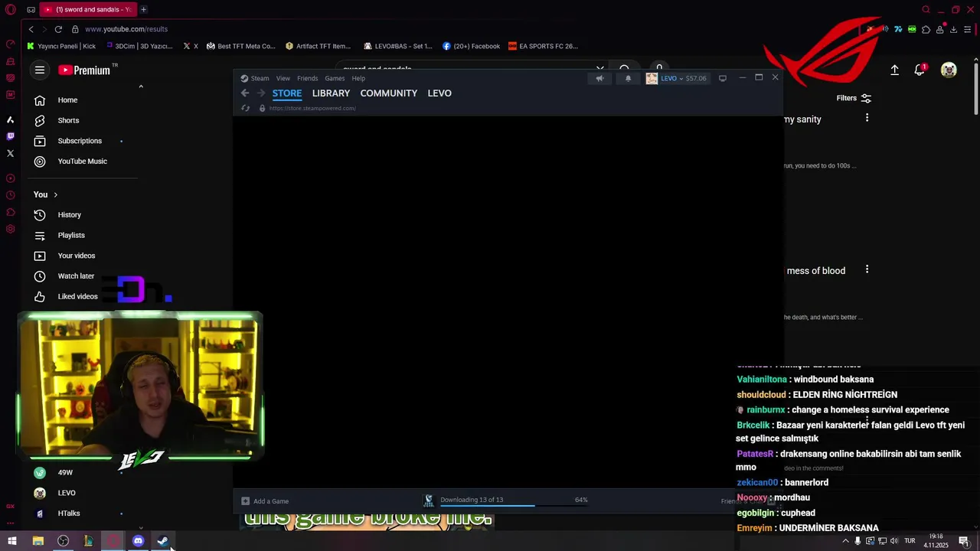This screenshot has height=551, width=980.
Task: Click the youtube.com address bar
Action: click(126, 29)
